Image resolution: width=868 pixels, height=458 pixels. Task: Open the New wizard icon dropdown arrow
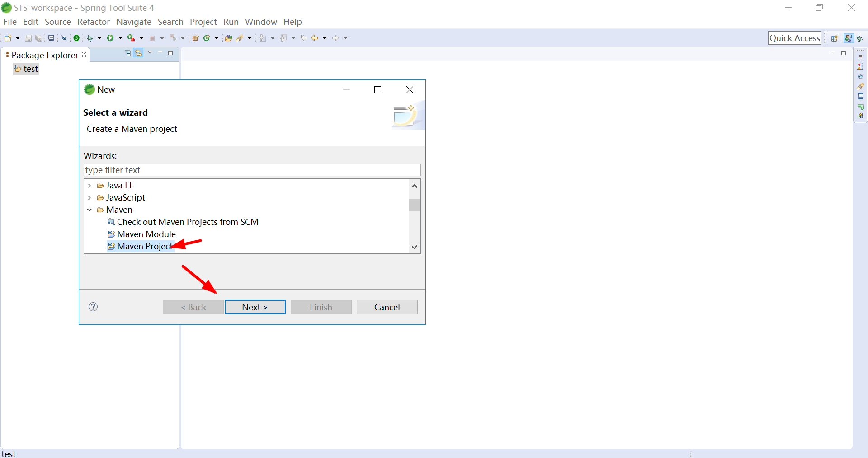tap(18, 38)
